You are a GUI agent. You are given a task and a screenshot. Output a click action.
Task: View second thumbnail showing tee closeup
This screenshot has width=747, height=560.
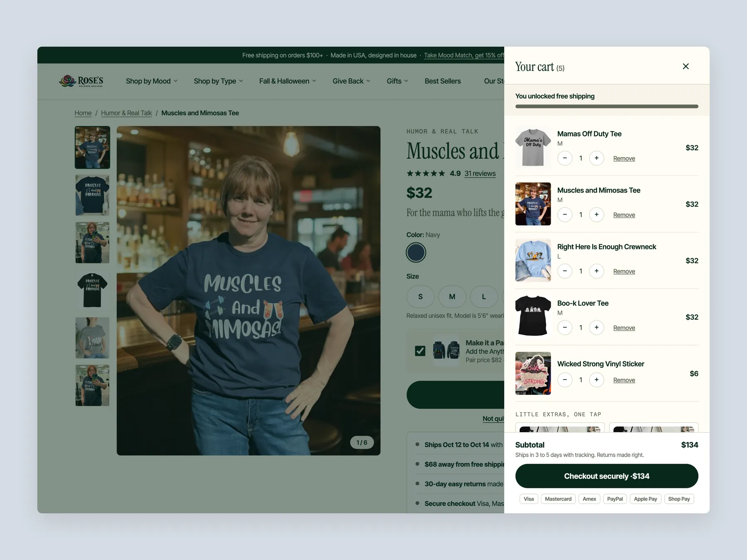click(x=92, y=195)
